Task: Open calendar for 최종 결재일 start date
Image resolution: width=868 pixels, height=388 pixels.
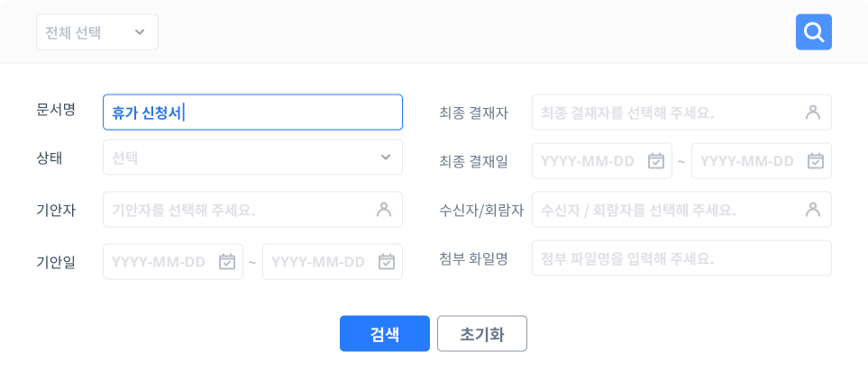Action: click(x=656, y=161)
